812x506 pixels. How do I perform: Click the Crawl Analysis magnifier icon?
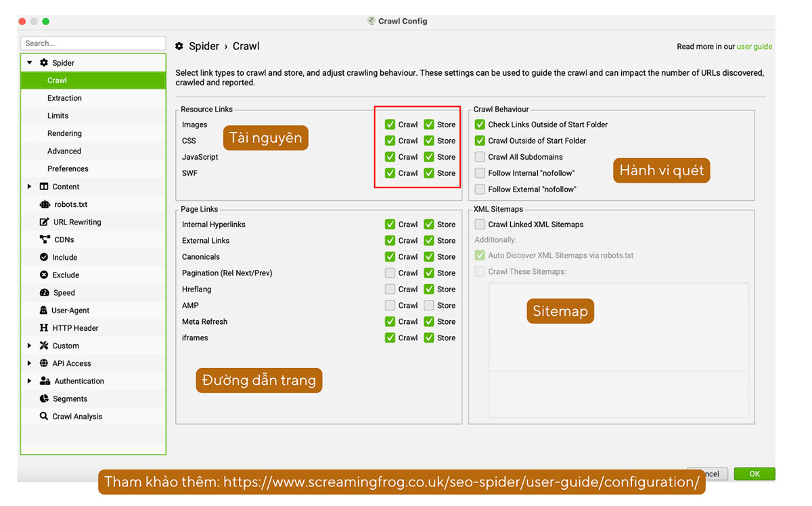pyautogui.click(x=44, y=416)
